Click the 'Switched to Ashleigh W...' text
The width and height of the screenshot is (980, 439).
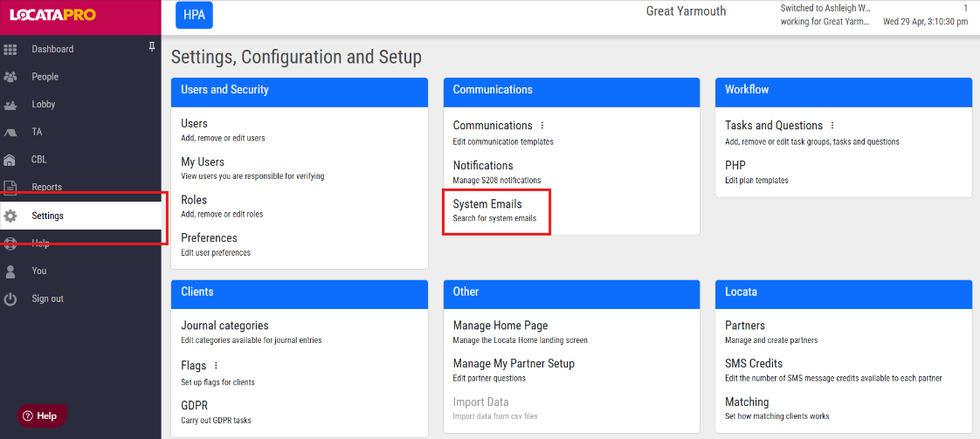pyautogui.click(x=825, y=9)
